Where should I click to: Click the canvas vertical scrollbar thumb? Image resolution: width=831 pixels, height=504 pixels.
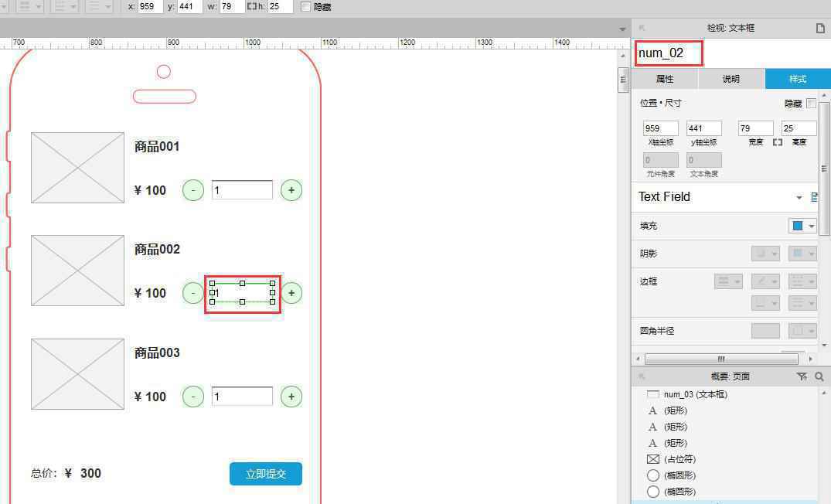click(623, 80)
